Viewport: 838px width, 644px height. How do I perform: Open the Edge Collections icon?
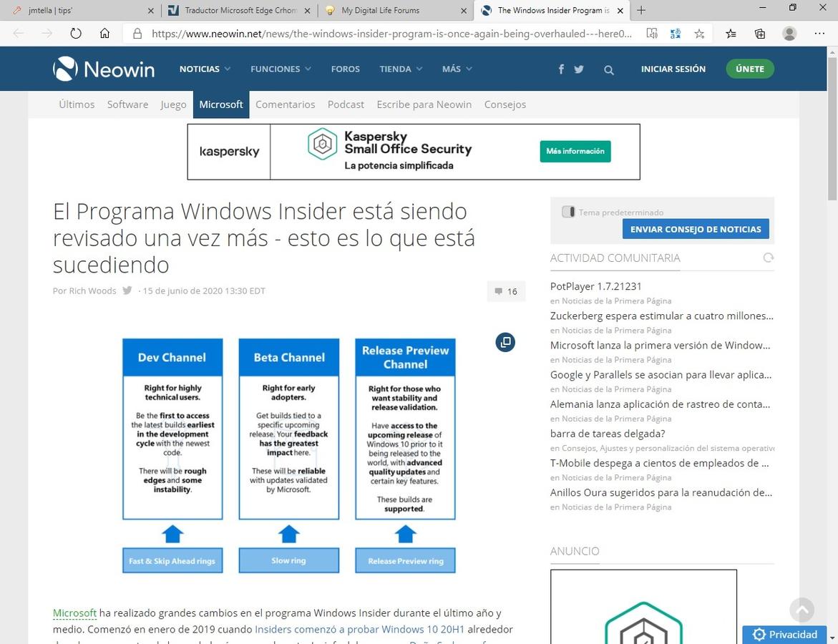(x=760, y=34)
